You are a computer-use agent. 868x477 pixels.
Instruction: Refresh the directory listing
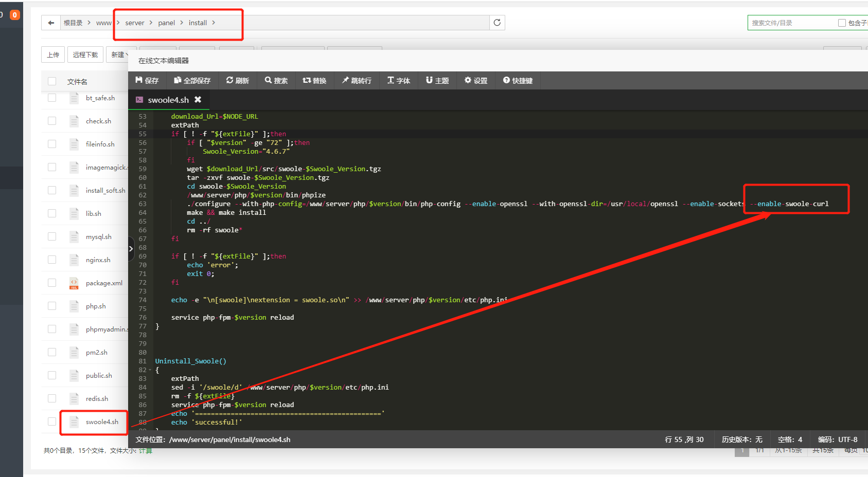pyautogui.click(x=497, y=23)
